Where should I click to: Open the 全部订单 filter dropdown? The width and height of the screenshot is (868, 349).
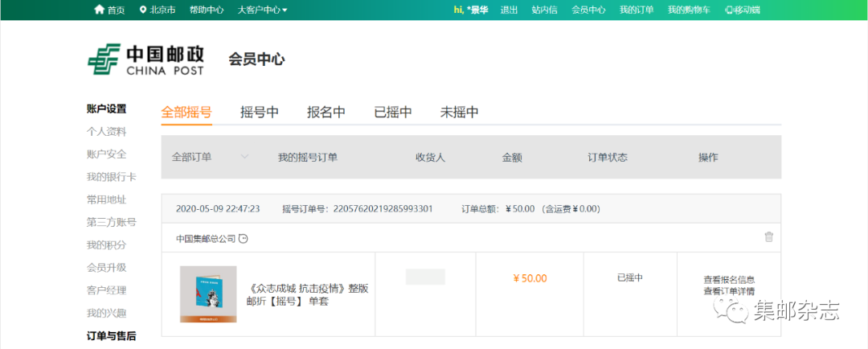coord(211,158)
